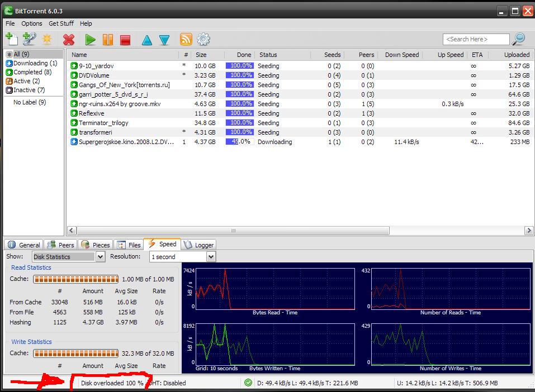Move torrent up the queue arrow

tap(146, 40)
